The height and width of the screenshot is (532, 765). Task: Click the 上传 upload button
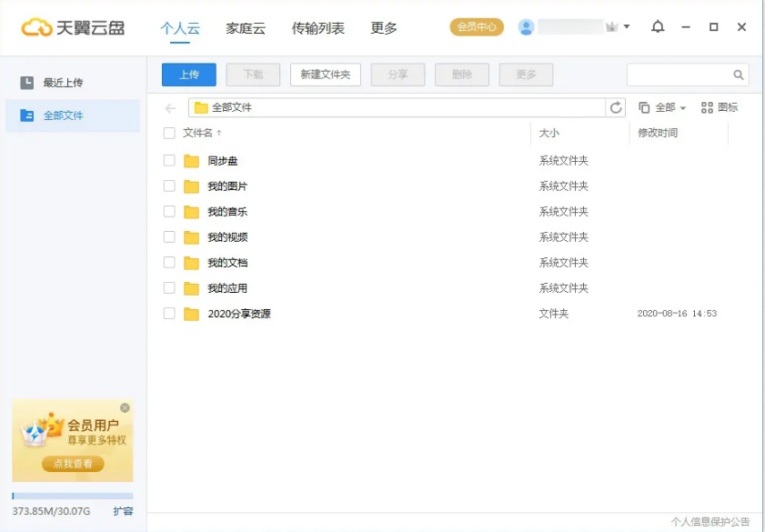188,75
